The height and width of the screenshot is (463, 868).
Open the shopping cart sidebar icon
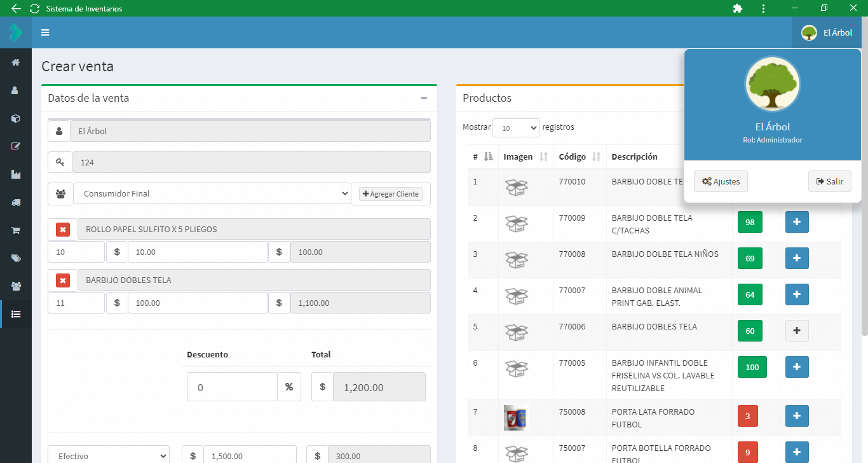[15, 230]
